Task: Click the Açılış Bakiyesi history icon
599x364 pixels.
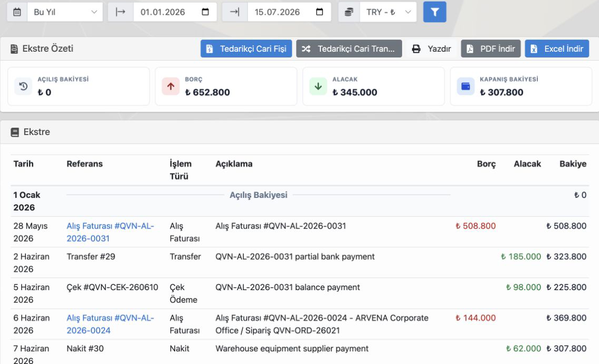Action: (x=23, y=87)
